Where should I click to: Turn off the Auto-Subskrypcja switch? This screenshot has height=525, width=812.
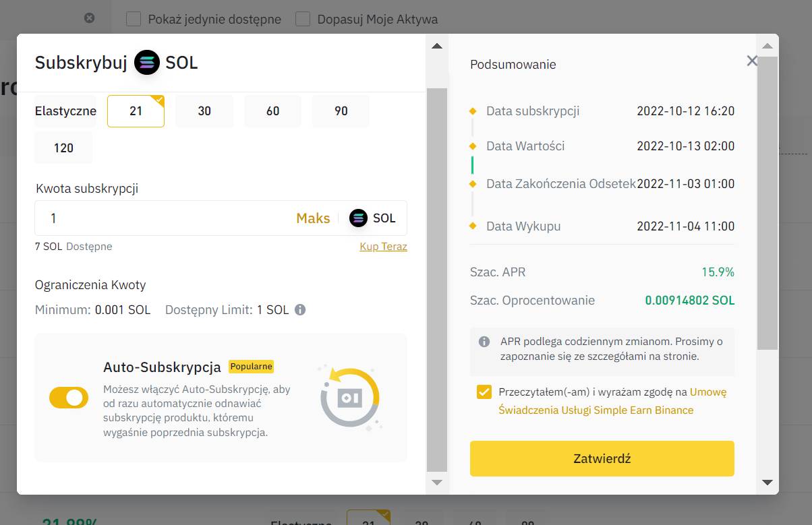(x=68, y=398)
